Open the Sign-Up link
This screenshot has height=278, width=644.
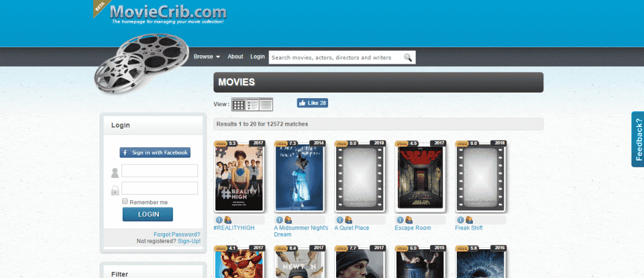pos(190,241)
